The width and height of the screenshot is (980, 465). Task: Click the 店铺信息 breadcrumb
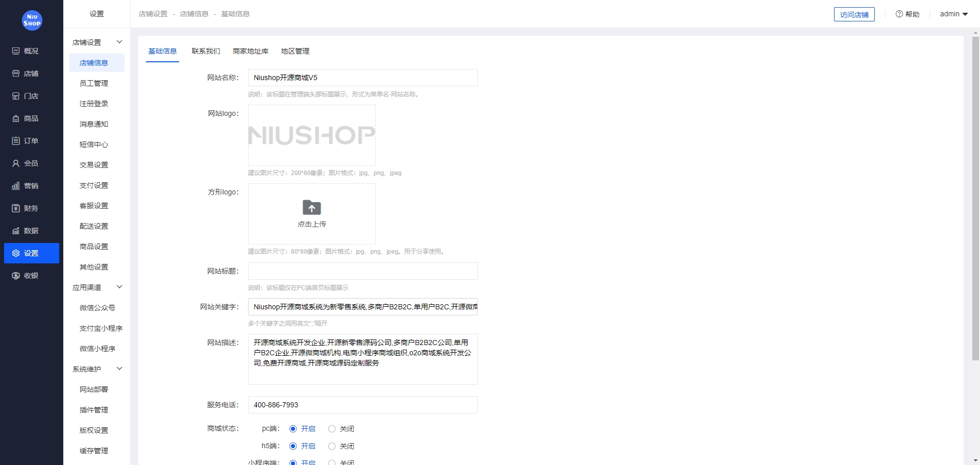click(x=194, y=14)
